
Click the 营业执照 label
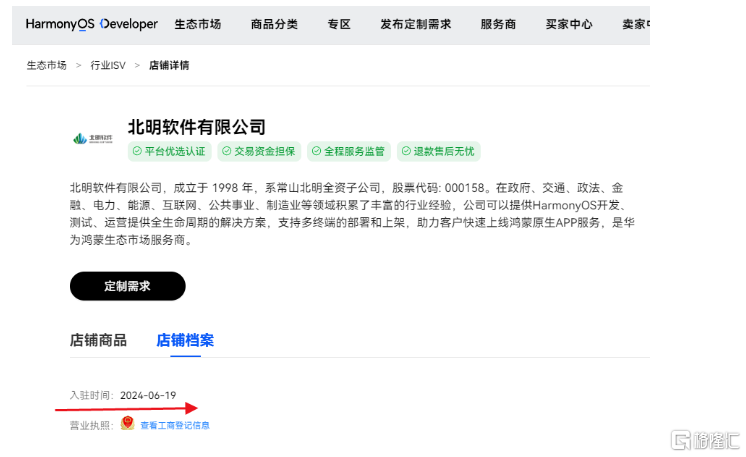click(92, 425)
